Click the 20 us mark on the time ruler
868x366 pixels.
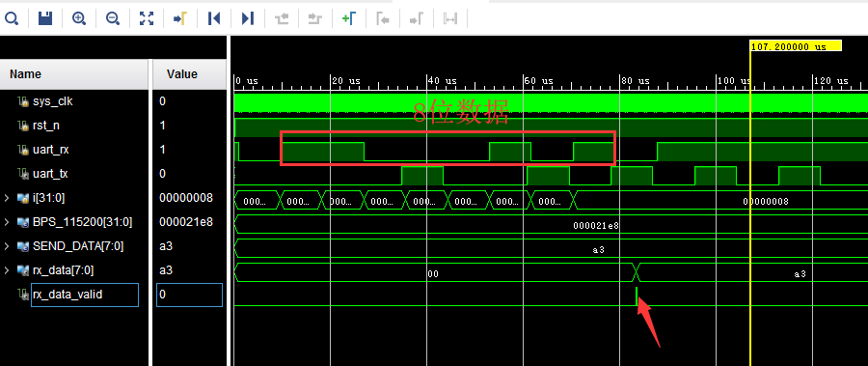click(x=346, y=81)
